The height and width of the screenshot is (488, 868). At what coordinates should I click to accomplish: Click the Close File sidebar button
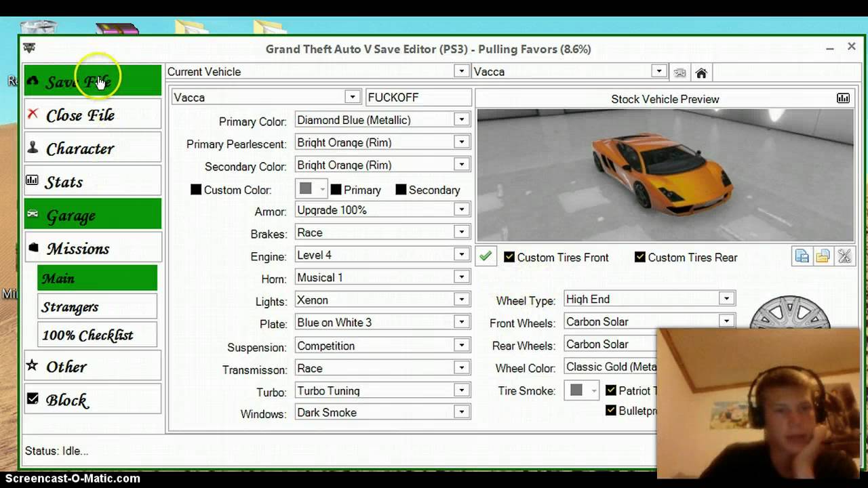[93, 115]
